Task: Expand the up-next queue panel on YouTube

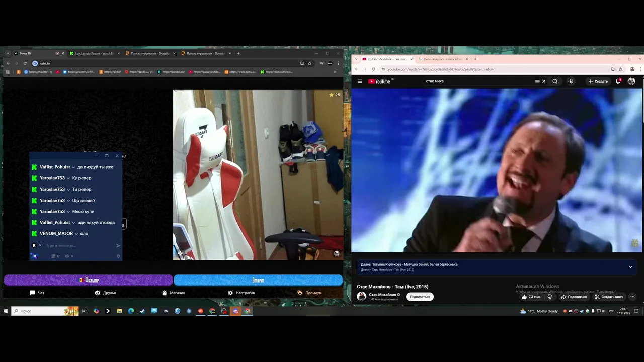Action: [x=630, y=267]
